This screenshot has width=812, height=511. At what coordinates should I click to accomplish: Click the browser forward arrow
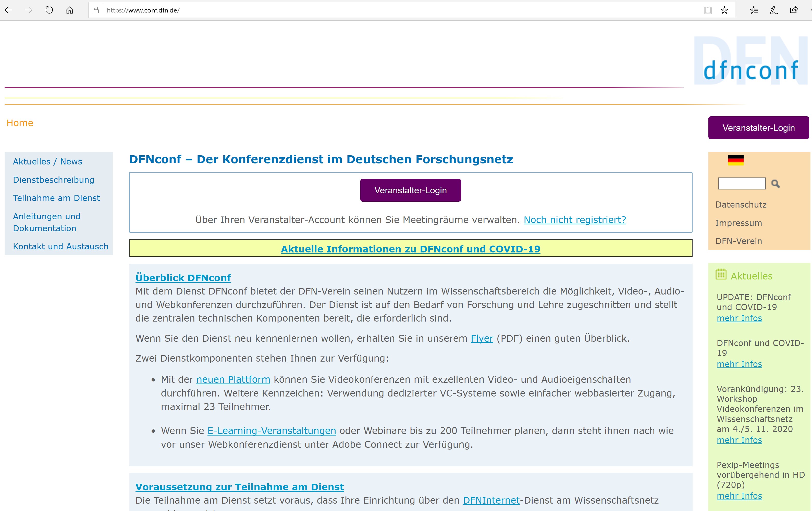29,10
